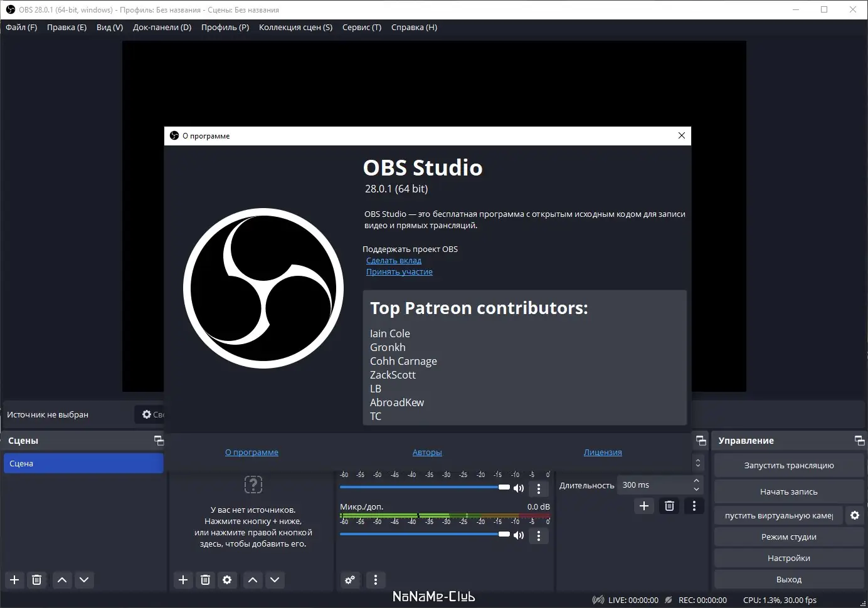This screenshot has height=608, width=868.
Task: Close the О программе dialog
Action: 682,135
